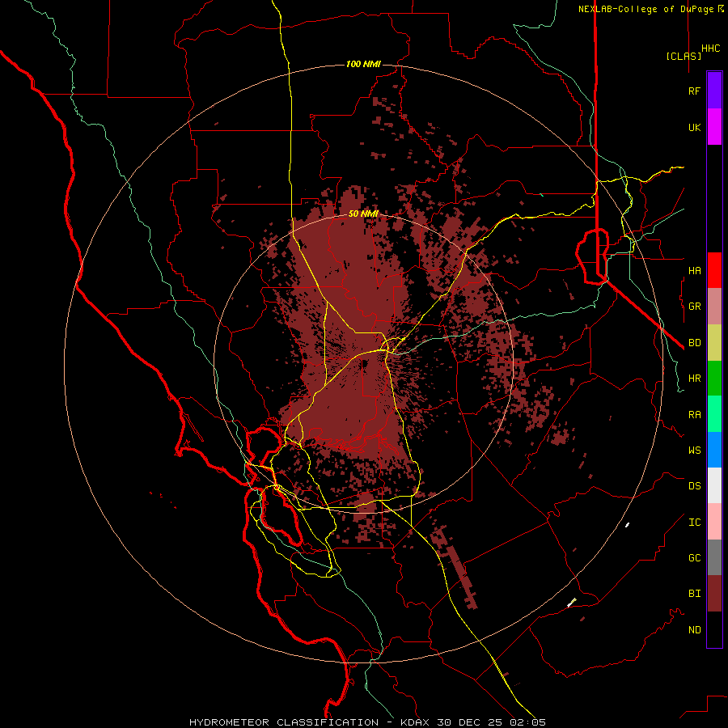Click the "ND" legend label
This screenshot has height=728, width=728.
pos(694,630)
